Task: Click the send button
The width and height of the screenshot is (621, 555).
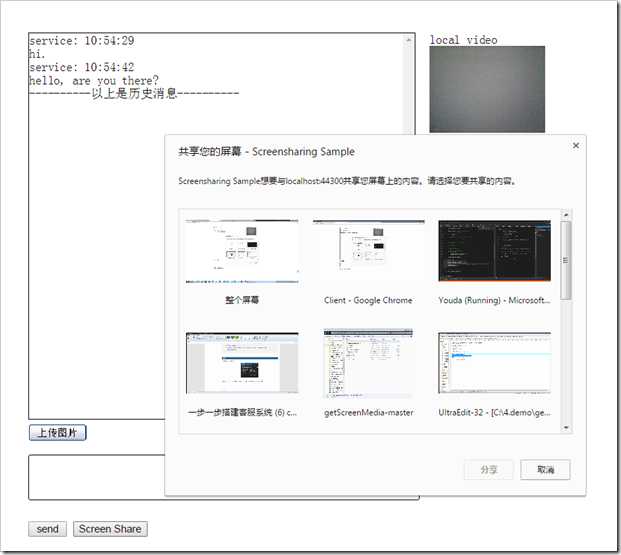Action: click(47, 529)
